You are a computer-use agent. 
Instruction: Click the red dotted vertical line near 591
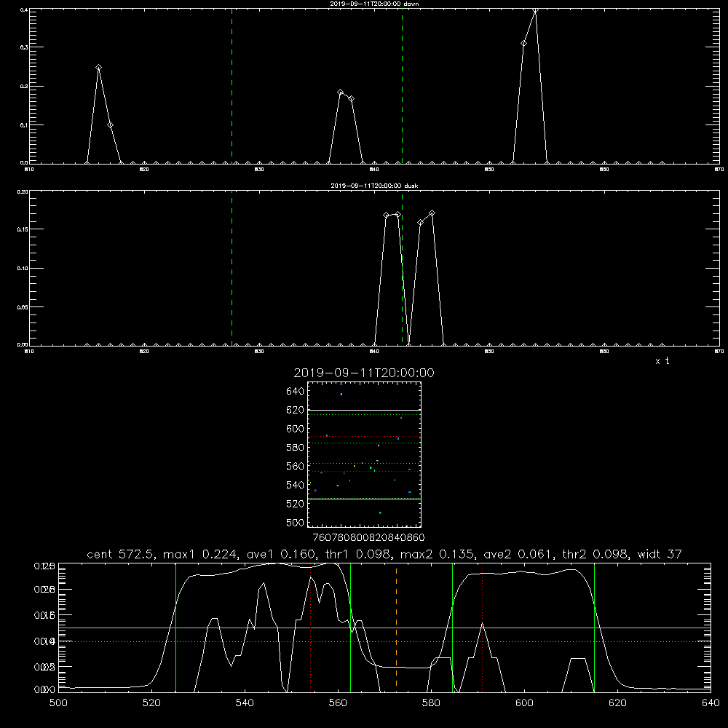coord(483,627)
